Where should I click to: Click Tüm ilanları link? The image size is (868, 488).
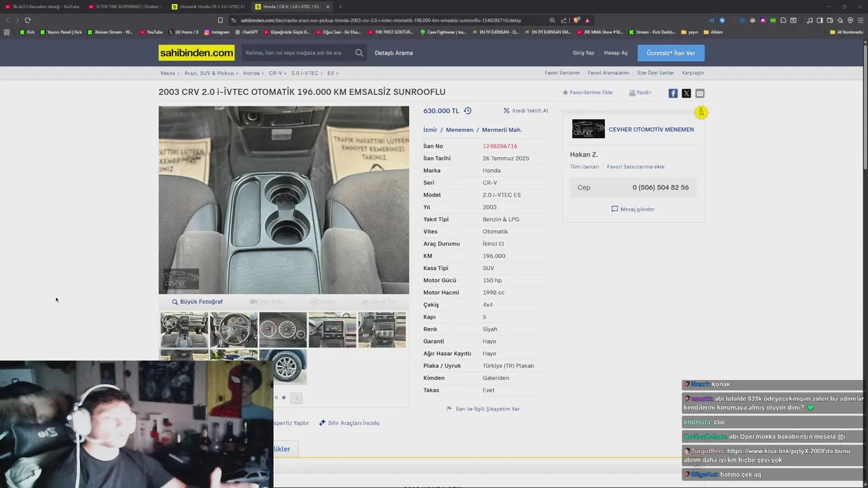585,167
